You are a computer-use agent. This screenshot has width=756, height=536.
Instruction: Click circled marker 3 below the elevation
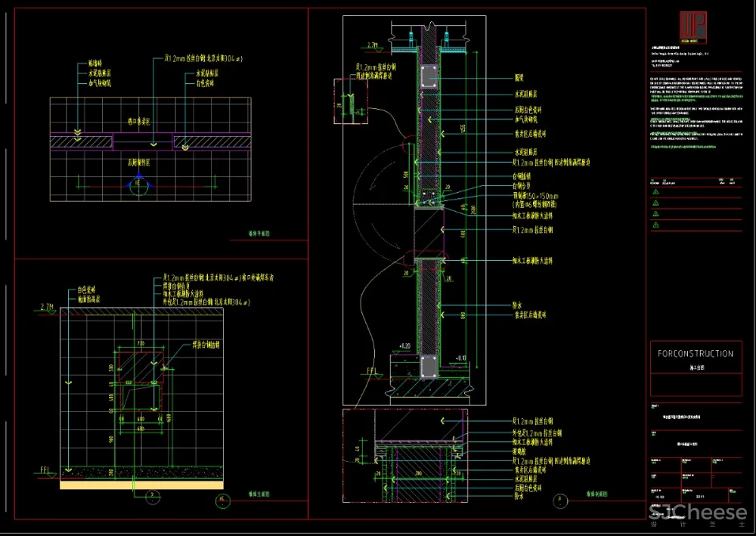pyautogui.click(x=152, y=496)
